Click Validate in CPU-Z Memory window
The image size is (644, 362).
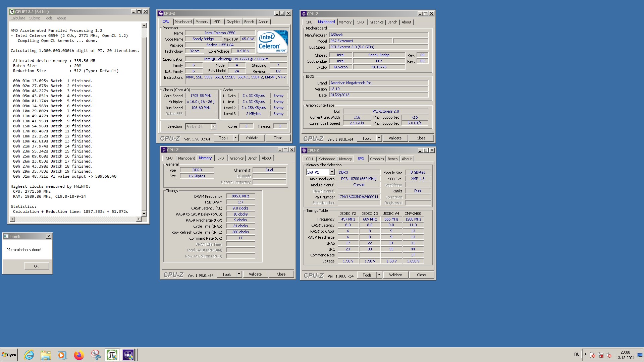point(255,274)
